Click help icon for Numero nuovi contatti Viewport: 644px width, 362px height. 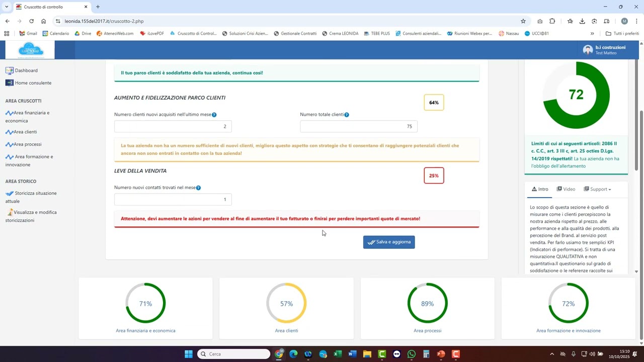(x=198, y=188)
